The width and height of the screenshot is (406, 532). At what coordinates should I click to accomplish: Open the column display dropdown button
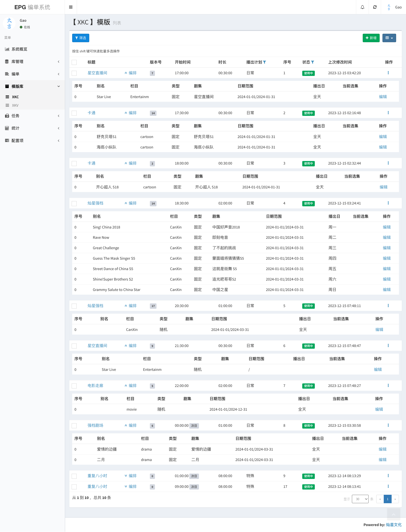pos(389,38)
